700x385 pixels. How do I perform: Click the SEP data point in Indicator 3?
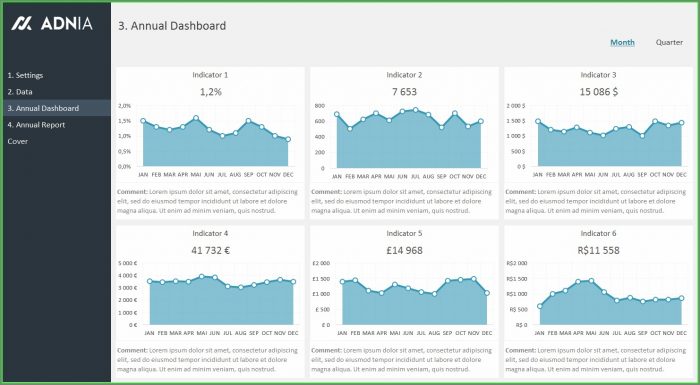[642, 136]
